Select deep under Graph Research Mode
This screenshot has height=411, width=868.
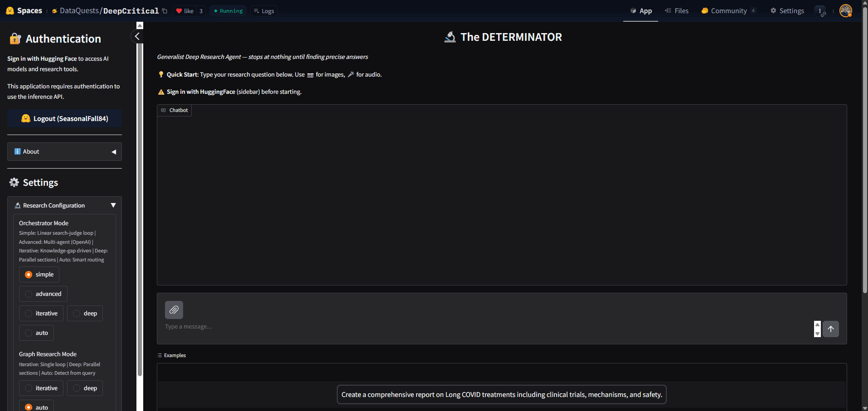click(85, 388)
